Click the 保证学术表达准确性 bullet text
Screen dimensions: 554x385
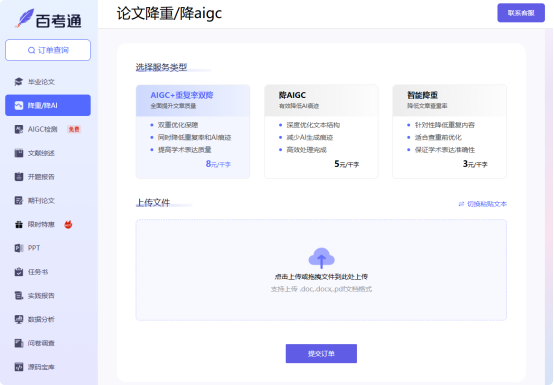tap(444, 150)
